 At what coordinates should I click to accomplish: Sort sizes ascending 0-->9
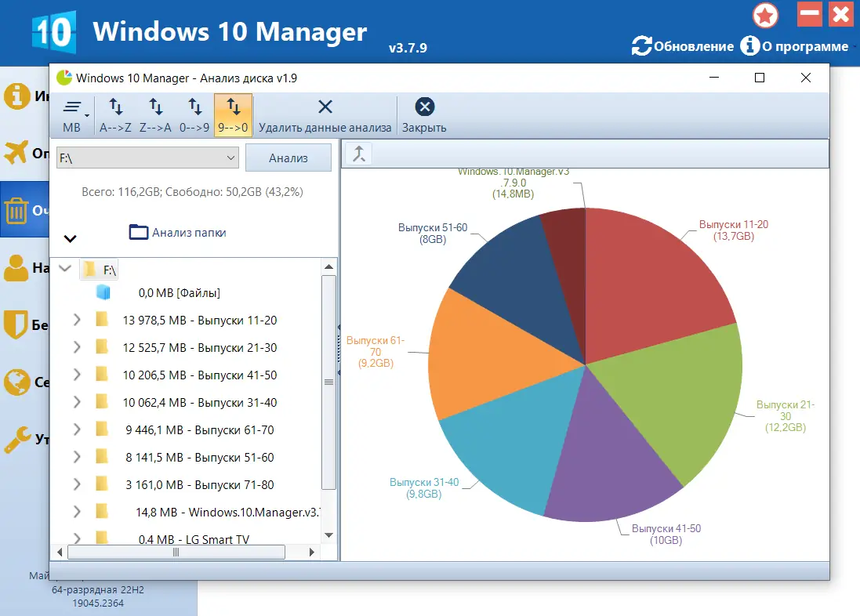point(194,116)
